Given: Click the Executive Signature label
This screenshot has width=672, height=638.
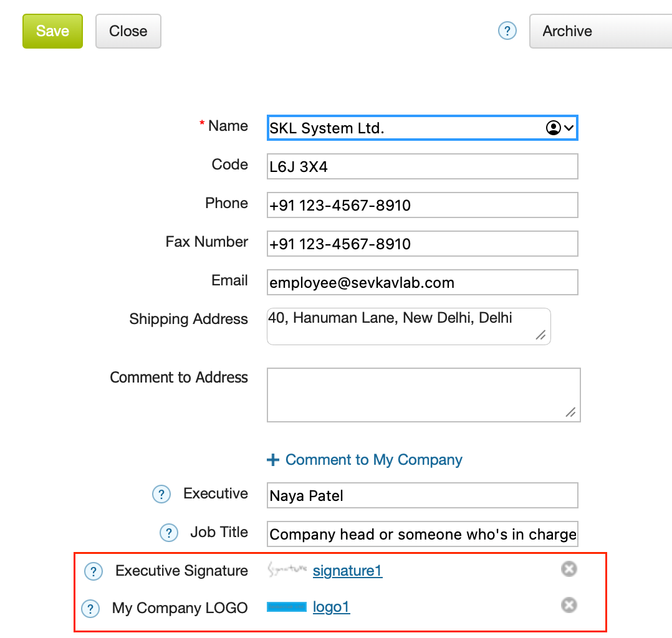Looking at the screenshot, I should click(182, 571).
